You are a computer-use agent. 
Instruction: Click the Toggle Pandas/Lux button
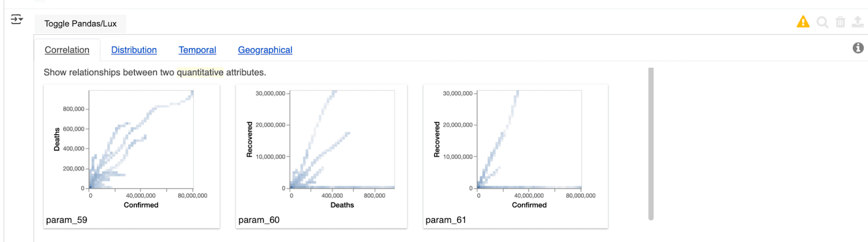pyautogui.click(x=80, y=23)
